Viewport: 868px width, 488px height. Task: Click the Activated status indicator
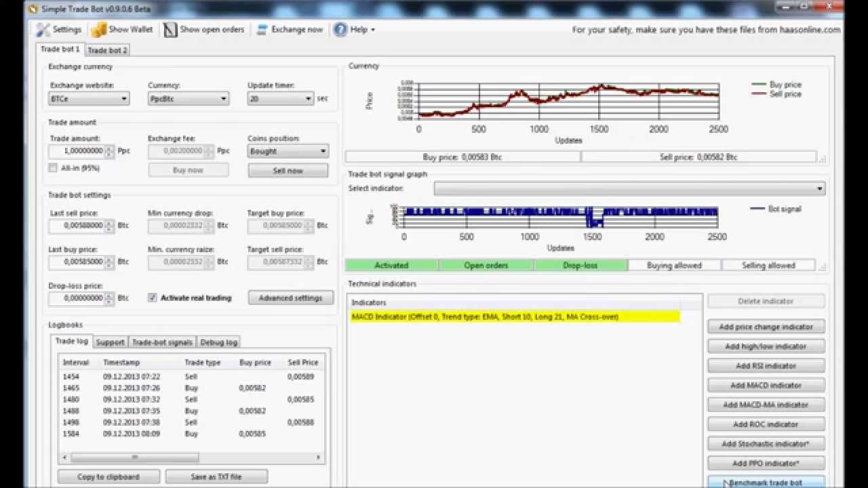392,265
